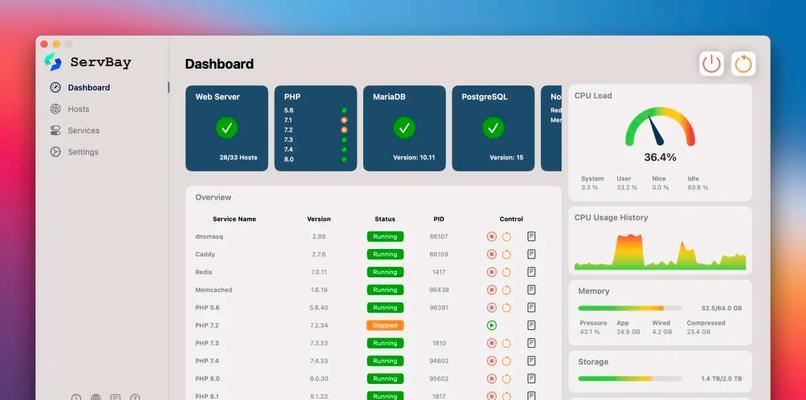Go to Hosts in the sidebar
The width and height of the screenshot is (806, 400).
tap(70, 109)
